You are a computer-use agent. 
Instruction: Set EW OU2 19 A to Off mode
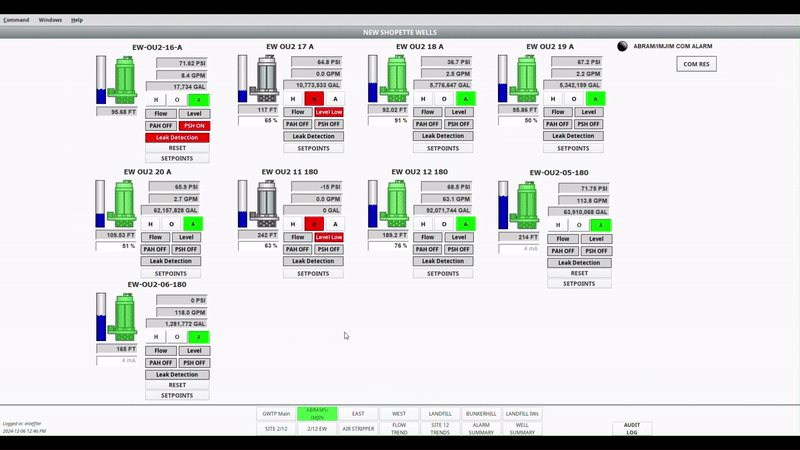573,99
